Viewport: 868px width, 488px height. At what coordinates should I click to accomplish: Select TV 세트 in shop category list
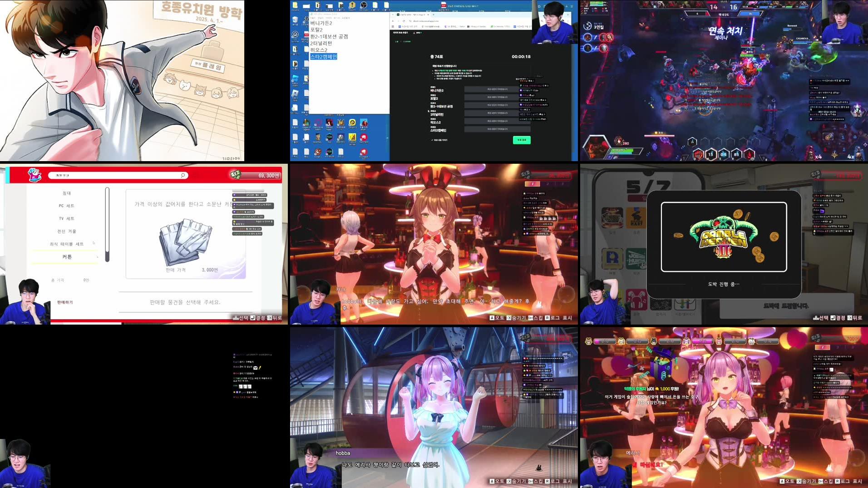(66, 219)
